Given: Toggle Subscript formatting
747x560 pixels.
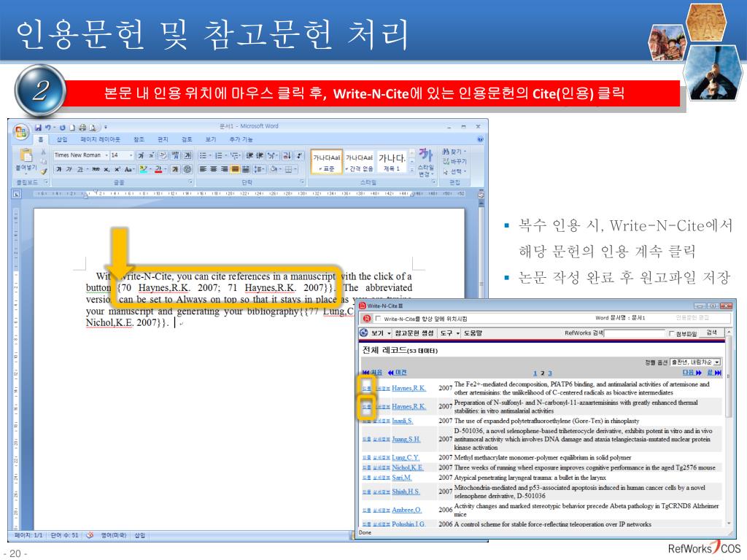Looking at the screenshot, I should [x=107, y=169].
